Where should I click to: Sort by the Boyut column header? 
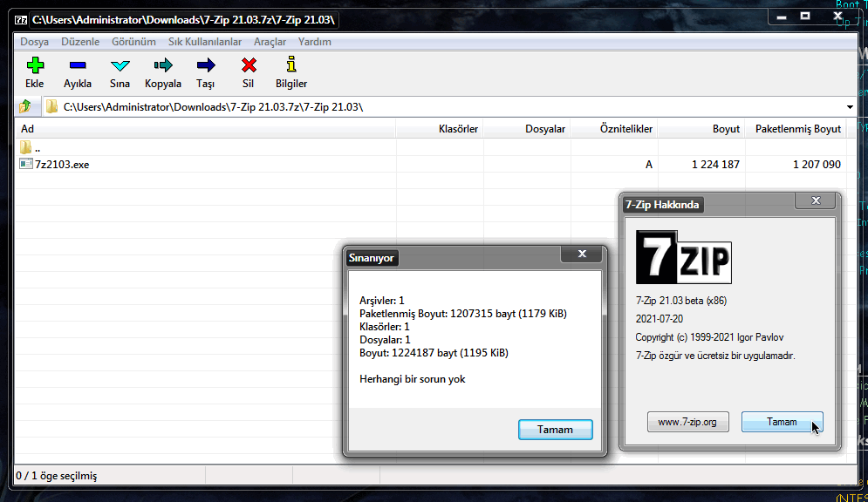[x=701, y=129]
